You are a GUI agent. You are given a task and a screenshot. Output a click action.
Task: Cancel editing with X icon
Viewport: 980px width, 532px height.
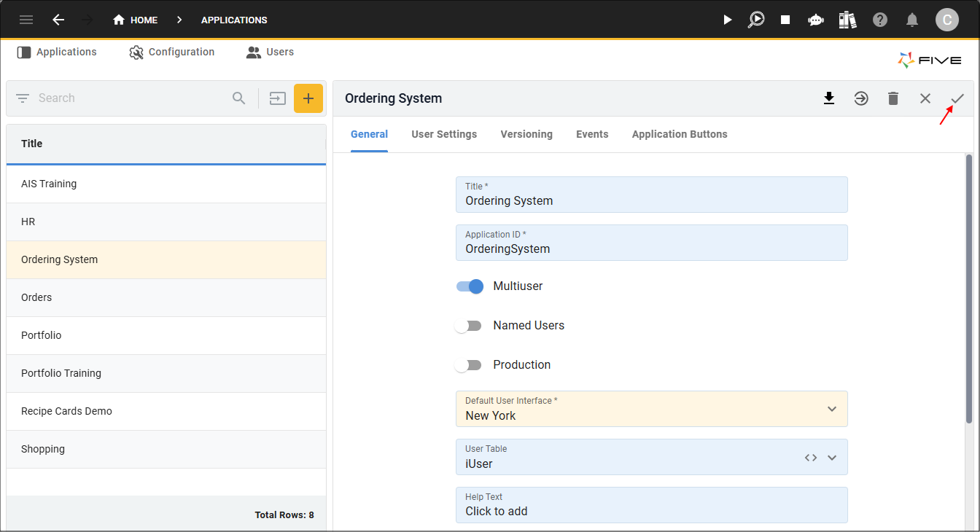click(x=925, y=98)
